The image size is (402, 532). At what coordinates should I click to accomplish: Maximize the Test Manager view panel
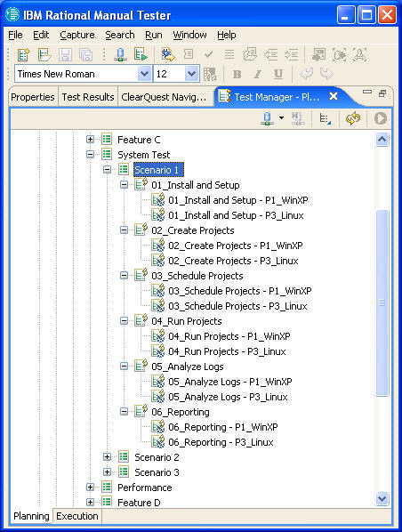tap(382, 93)
